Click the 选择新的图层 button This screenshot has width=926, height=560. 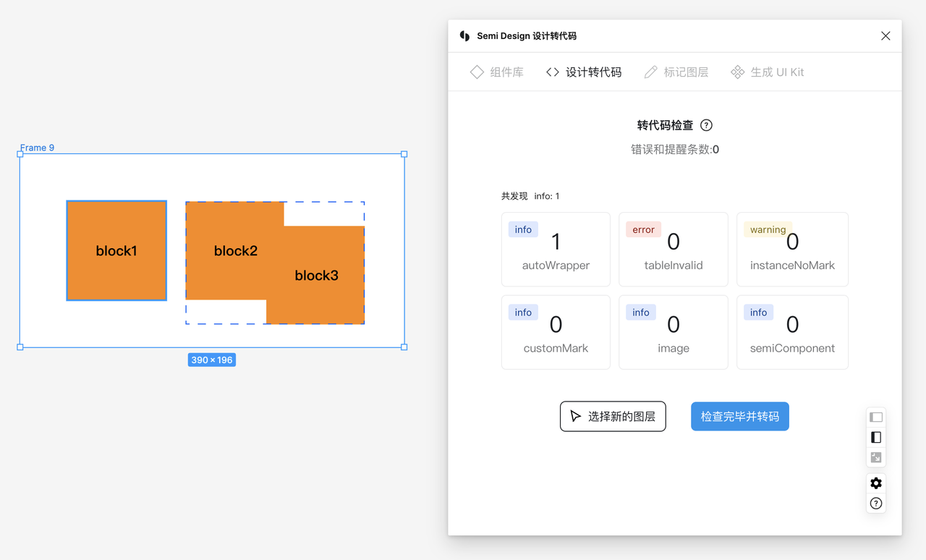[x=613, y=417]
